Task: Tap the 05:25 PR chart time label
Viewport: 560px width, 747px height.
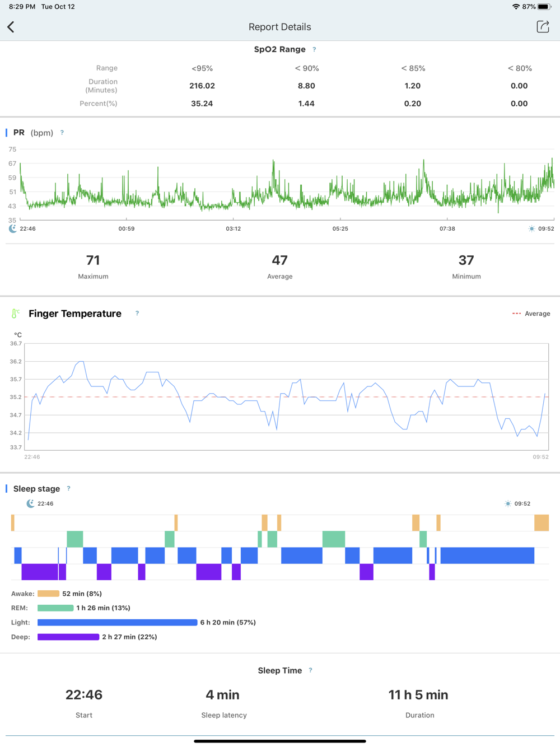Action: [340, 228]
